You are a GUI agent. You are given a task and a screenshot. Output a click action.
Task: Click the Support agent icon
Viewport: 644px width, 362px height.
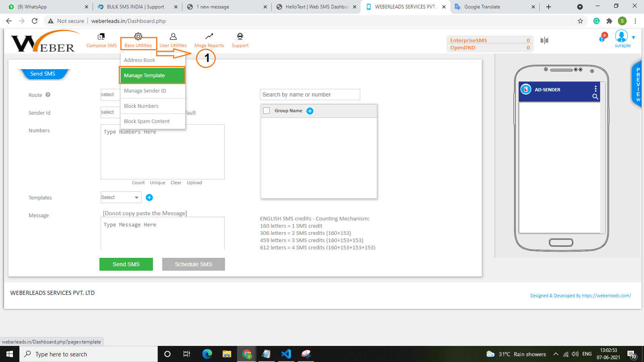(x=240, y=37)
